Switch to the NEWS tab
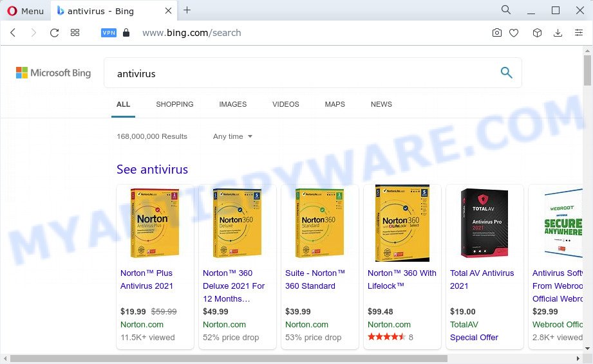 pyautogui.click(x=381, y=104)
